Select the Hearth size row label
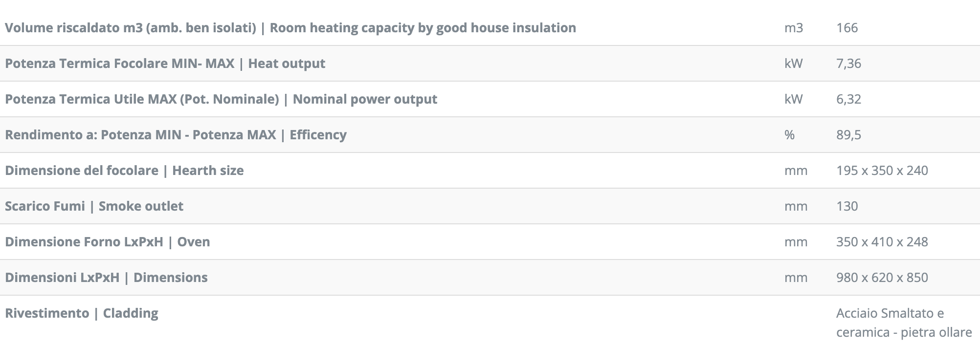The image size is (980, 347). (x=124, y=171)
